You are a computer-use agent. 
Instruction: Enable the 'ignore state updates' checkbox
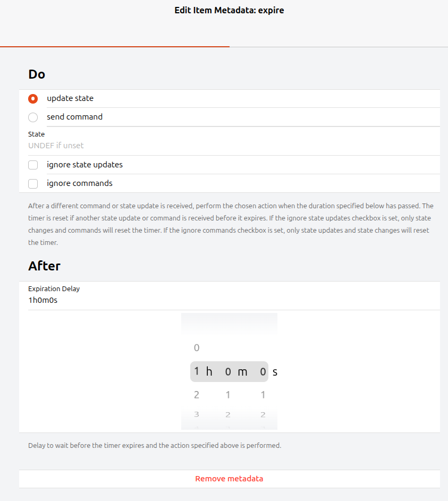pyautogui.click(x=33, y=165)
